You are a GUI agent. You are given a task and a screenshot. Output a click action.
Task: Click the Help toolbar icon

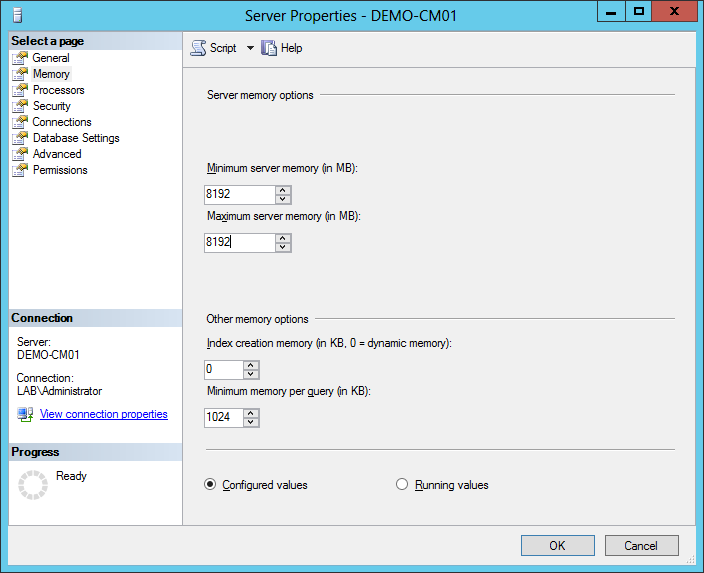[x=269, y=48]
